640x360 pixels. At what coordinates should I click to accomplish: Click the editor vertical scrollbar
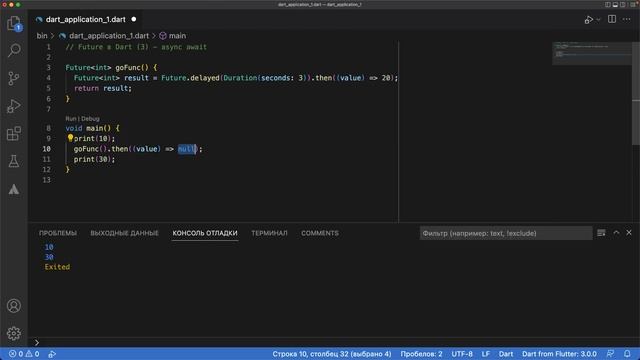[636, 93]
